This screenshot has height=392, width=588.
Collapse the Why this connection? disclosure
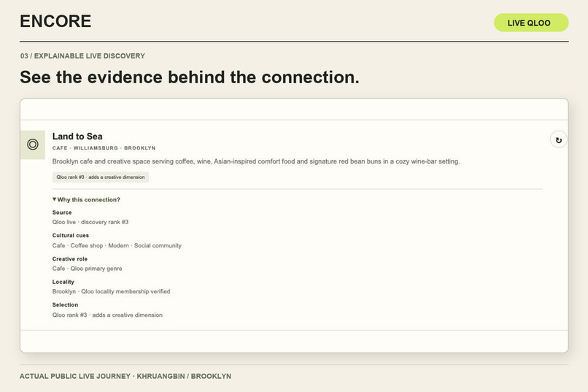[86, 199]
